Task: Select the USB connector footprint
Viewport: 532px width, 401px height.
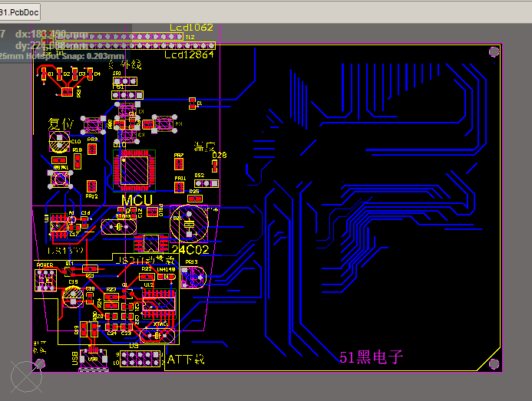Action: (94, 360)
